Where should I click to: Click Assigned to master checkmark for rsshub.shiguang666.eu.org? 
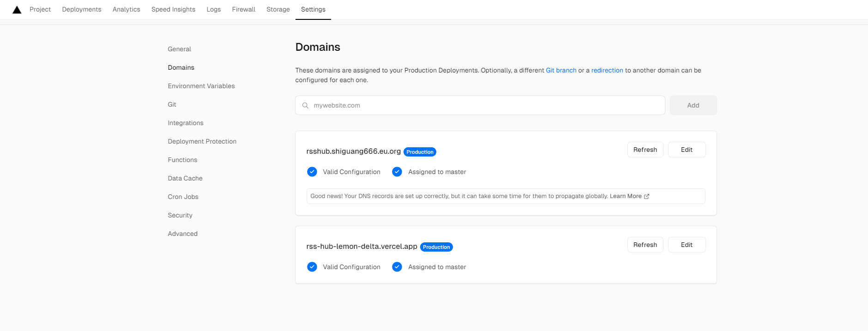point(397,172)
